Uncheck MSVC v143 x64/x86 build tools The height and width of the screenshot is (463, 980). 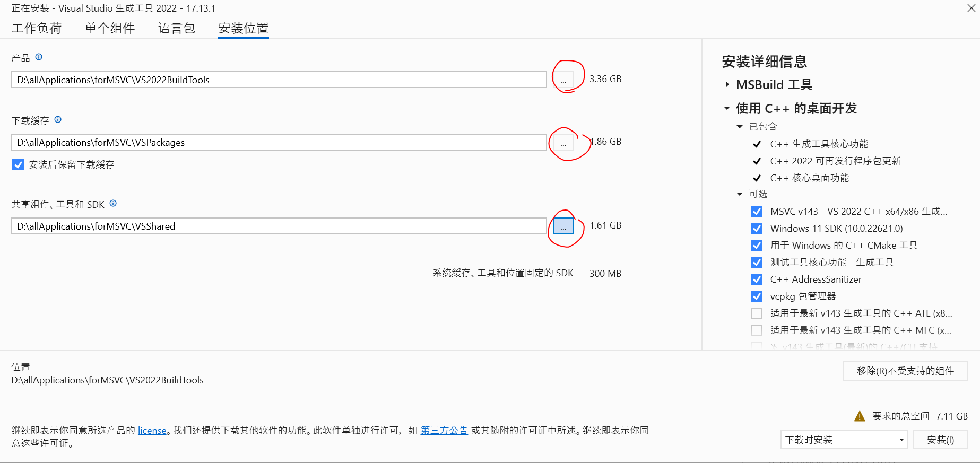coord(757,211)
